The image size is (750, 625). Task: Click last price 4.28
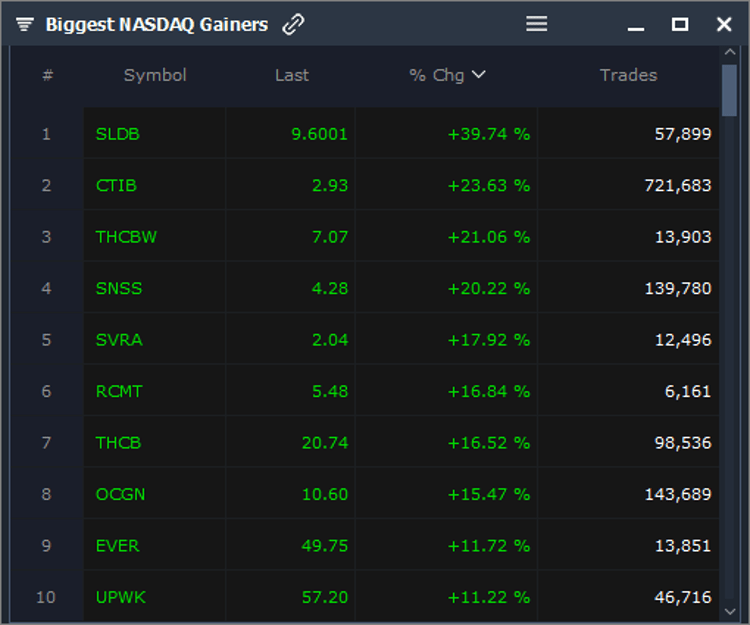(330, 288)
